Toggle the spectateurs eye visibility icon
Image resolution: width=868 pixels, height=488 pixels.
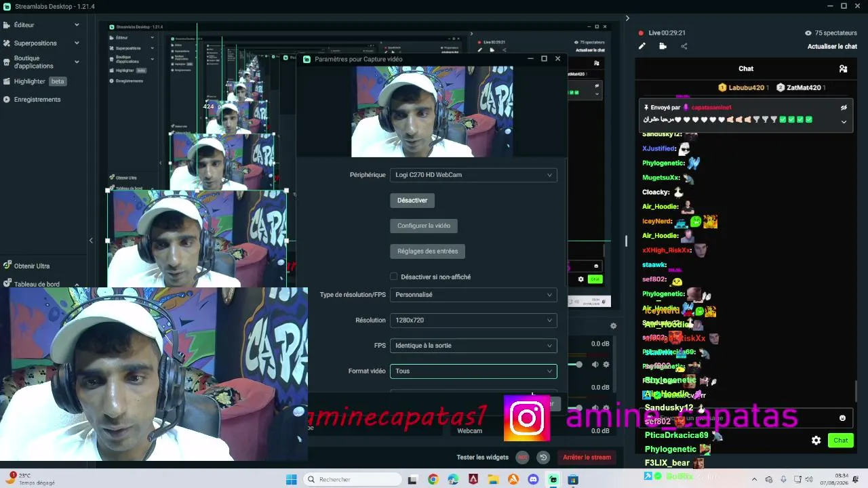point(808,33)
